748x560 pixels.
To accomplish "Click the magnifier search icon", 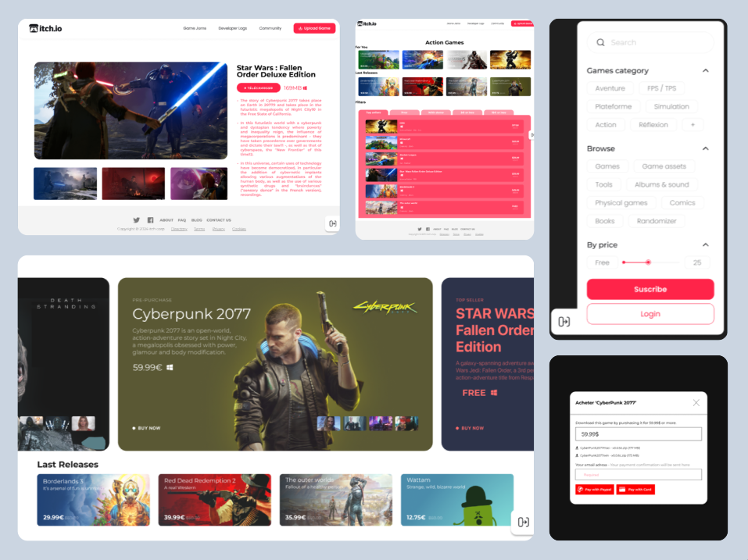I will click(600, 42).
